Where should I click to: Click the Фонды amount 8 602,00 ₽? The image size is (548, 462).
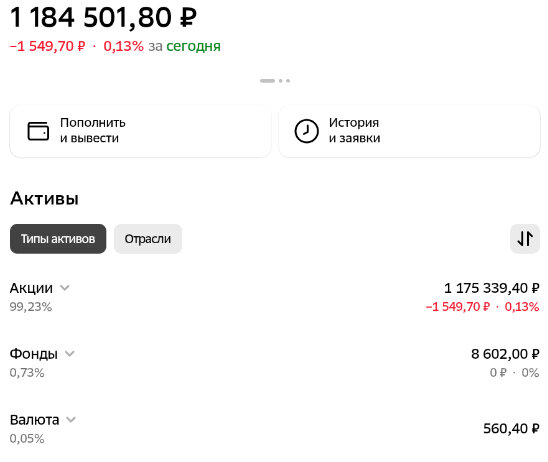click(505, 354)
